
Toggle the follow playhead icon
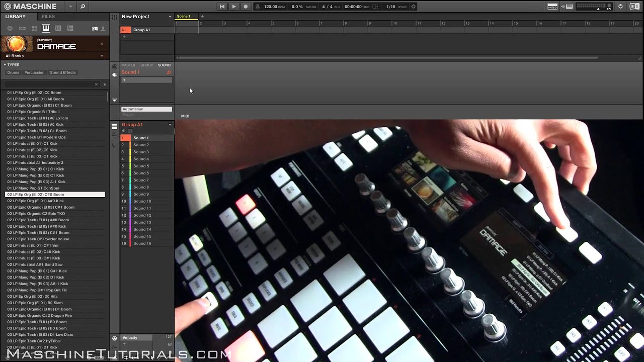coord(375,7)
